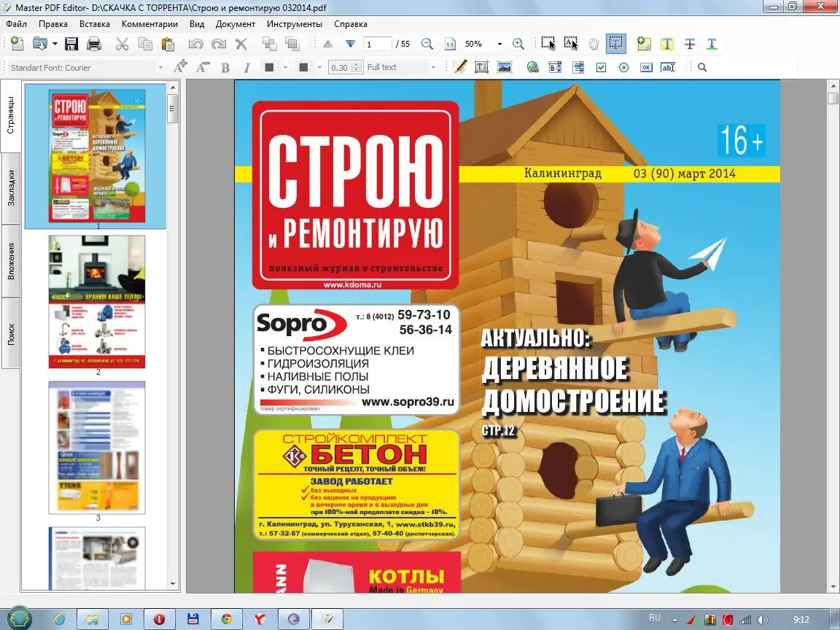The height and width of the screenshot is (630, 840).
Task: Go to next page with blue down arrow
Action: point(350,44)
